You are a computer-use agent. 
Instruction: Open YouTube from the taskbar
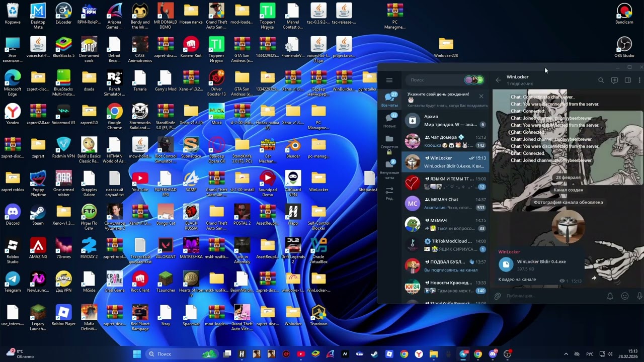301,354
